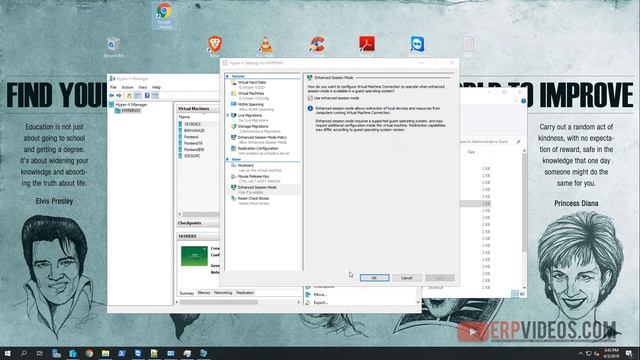Screen dimensions: 640x360
Task: Open Reset Check Boxes setting
Action: pyautogui.click(x=253, y=198)
